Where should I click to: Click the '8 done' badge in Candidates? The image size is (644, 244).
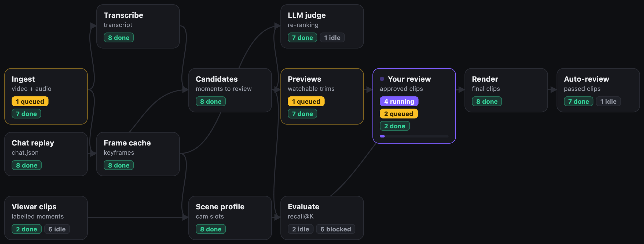211,101
